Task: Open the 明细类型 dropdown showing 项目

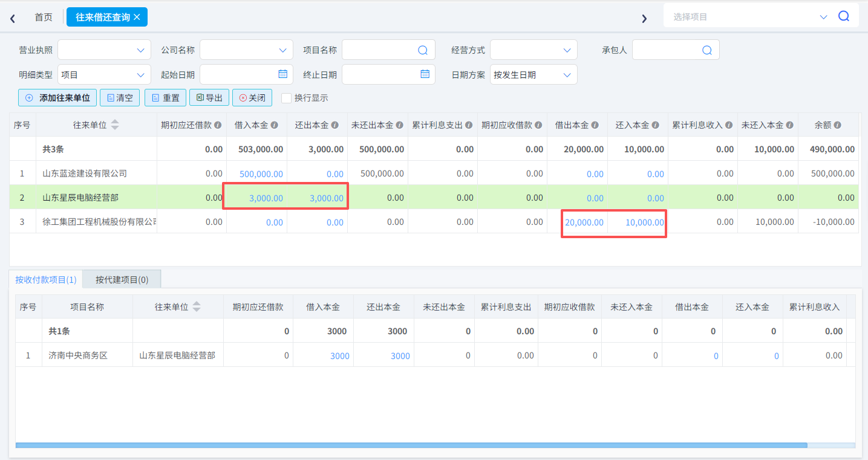Action: [x=104, y=75]
